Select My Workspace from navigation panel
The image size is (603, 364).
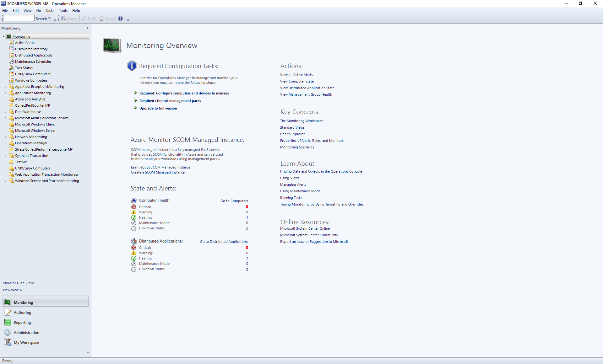point(26,342)
